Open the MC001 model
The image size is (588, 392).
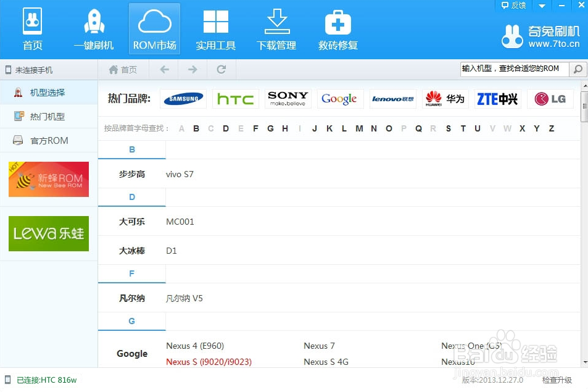[x=180, y=222]
